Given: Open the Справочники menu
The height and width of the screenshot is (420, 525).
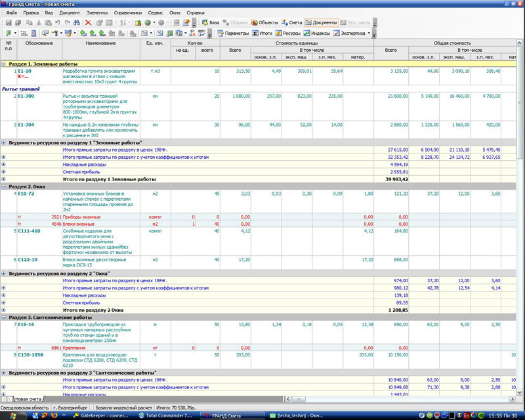Looking at the screenshot, I should pyautogui.click(x=126, y=12).
